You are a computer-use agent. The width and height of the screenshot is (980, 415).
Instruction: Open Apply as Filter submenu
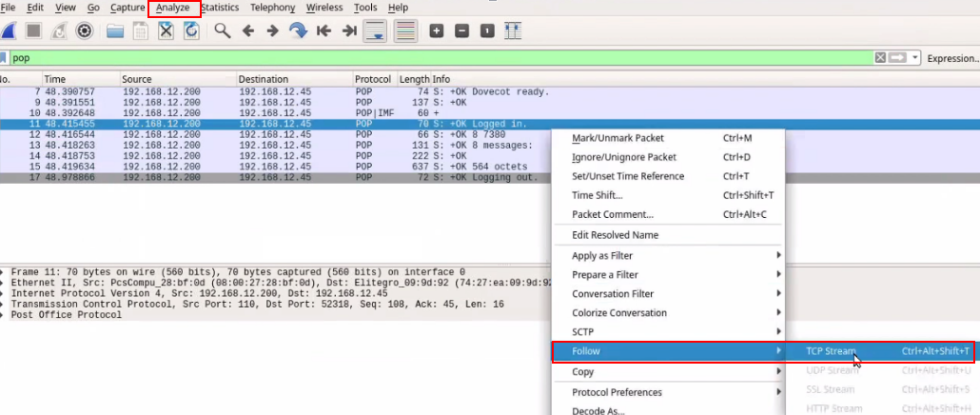(x=668, y=256)
